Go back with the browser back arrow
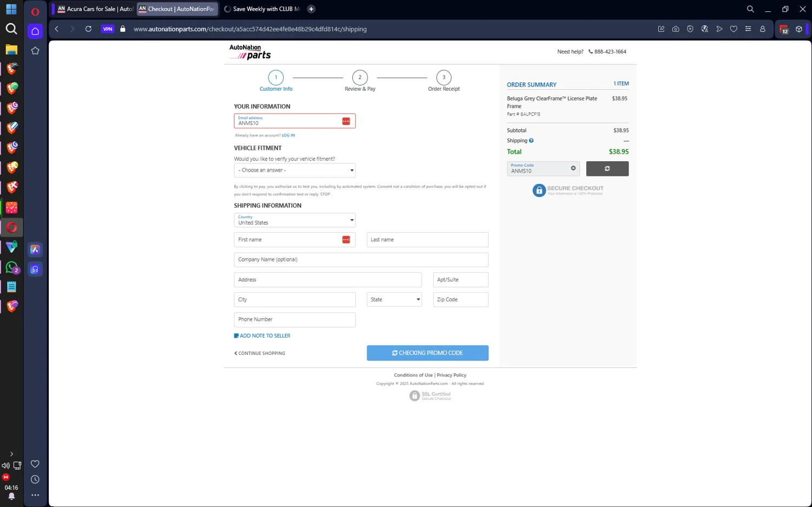812x507 pixels. click(x=57, y=29)
